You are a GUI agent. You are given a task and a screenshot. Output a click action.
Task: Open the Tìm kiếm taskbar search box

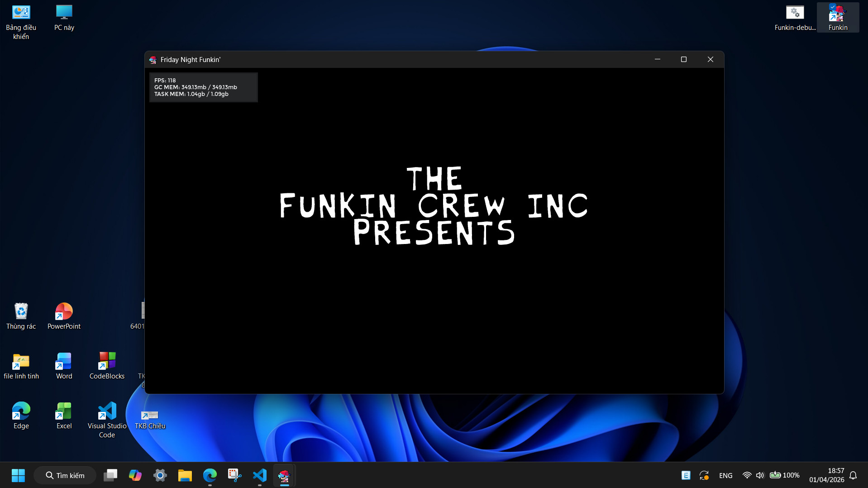coord(65,475)
